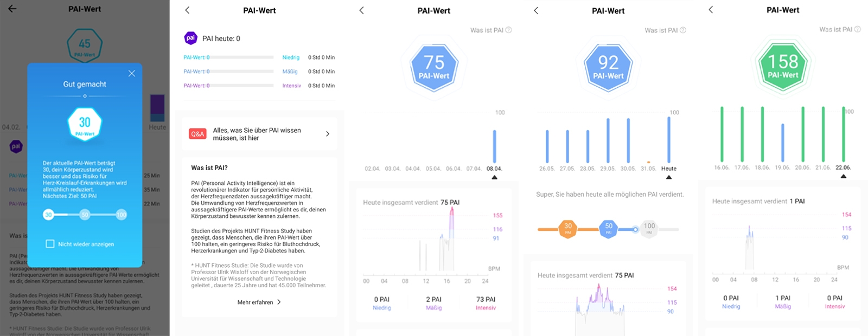This screenshot has height=336, width=868.
Task: Select the 05.04. date label
Action: (433, 169)
